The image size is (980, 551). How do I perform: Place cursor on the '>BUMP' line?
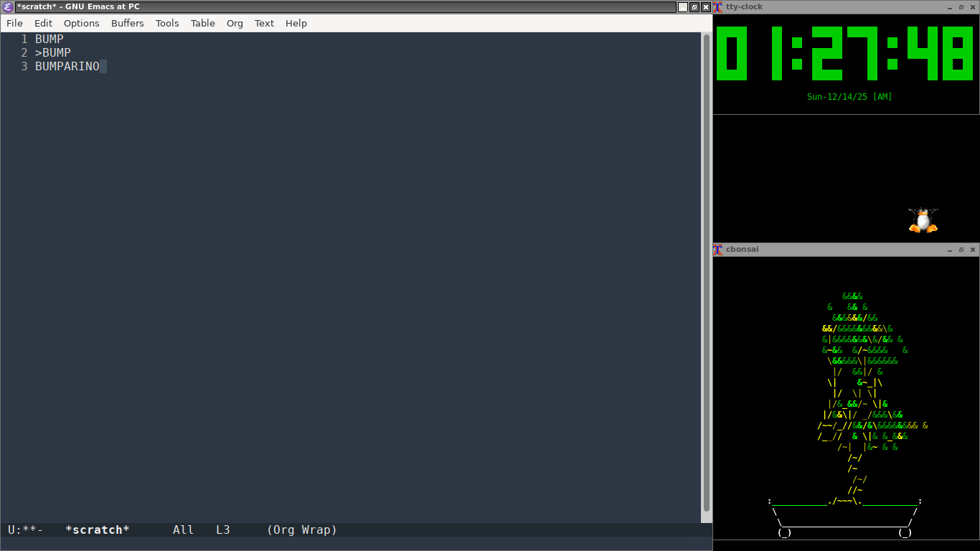tap(53, 53)
